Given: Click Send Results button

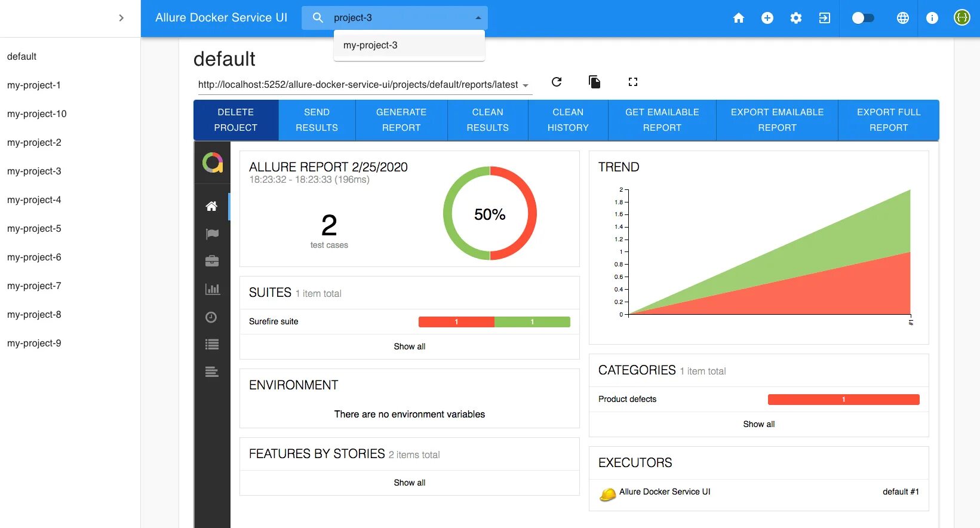Looking at the screenshot, I should coord(317,120).
